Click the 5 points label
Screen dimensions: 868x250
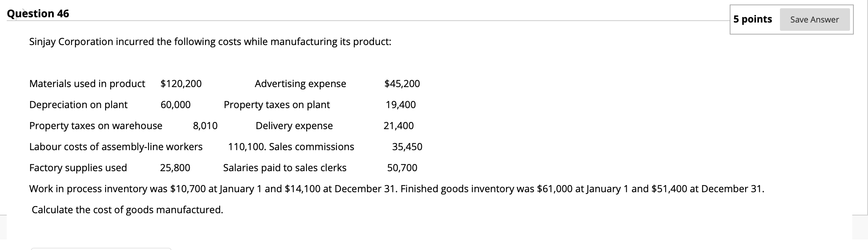[753, 19]
